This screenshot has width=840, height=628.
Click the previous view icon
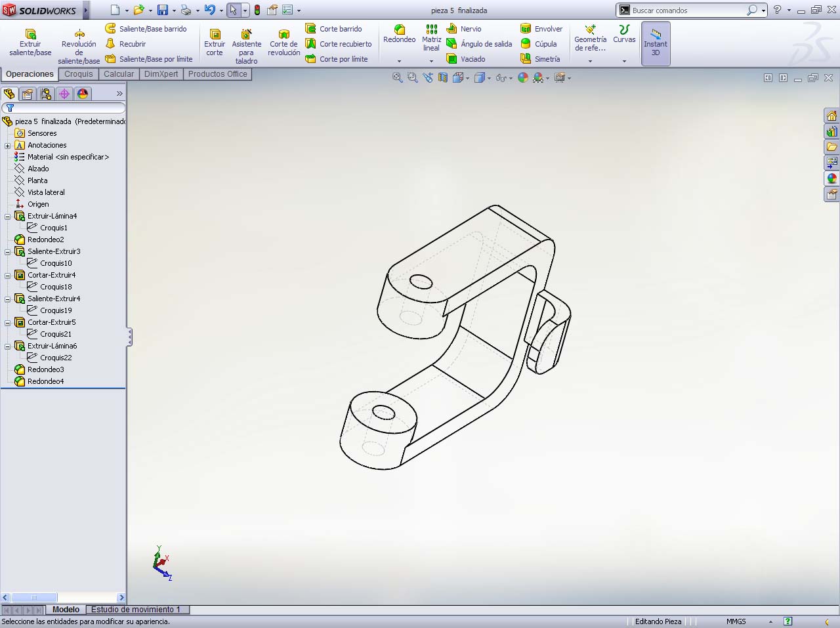(x=428, y=77)
